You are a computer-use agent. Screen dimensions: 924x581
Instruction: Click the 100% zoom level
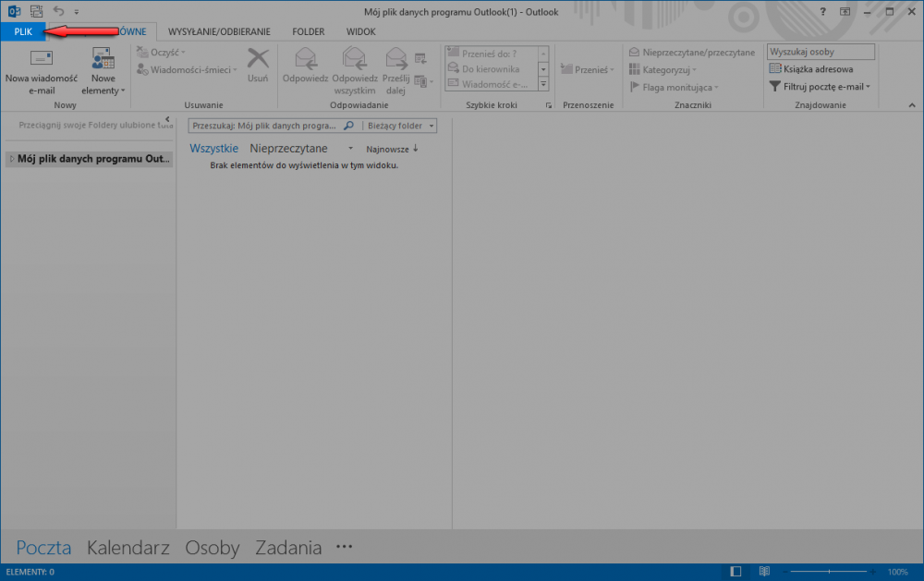897,572
